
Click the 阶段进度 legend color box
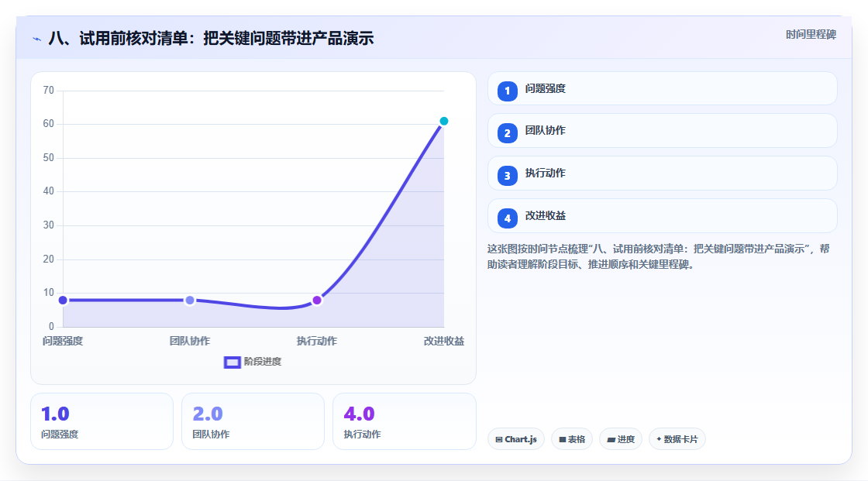point(232,362)
